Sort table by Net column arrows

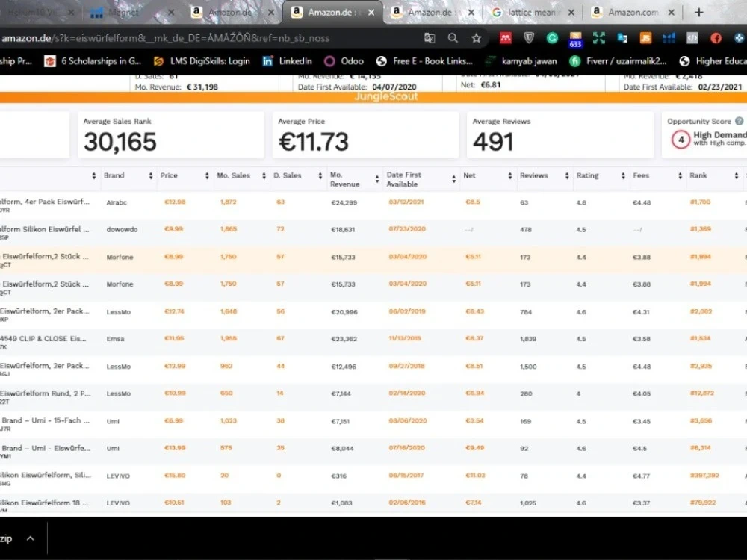point(509,176)
